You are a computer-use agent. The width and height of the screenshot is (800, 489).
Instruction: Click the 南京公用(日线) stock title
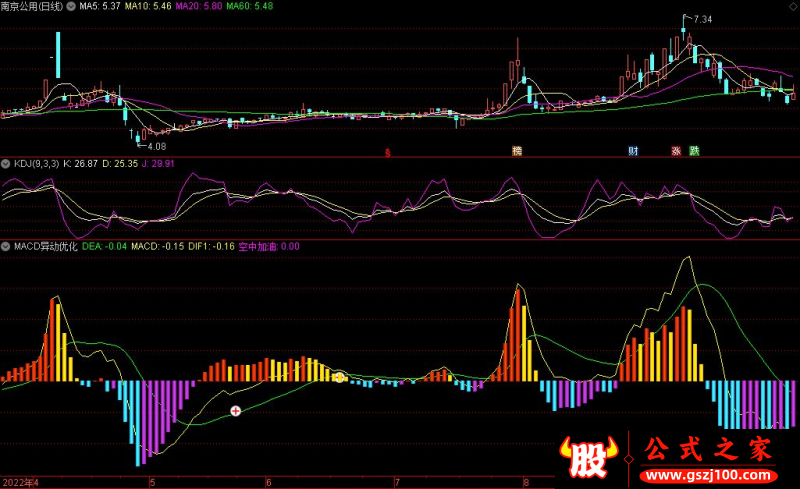[32, 6]
